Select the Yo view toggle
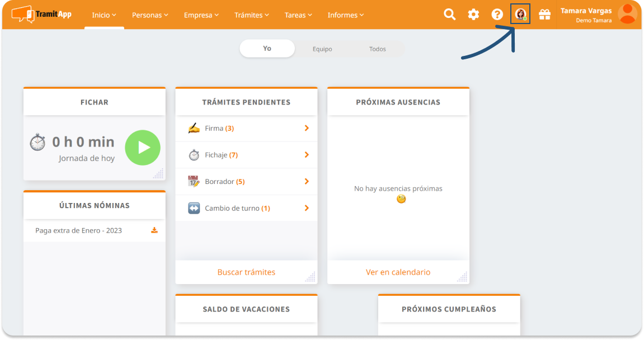644x340 pixels. pyautogui.click(x=267, y=49)
